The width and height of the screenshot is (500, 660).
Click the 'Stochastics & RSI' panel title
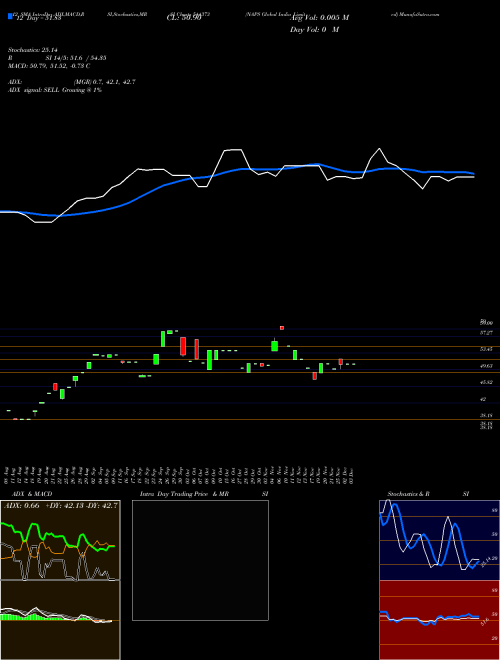pyautogui.click(x=428, y=494)
